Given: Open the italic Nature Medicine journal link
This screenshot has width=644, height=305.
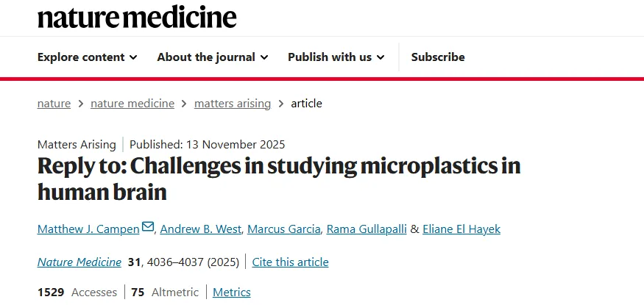Looking at the screenshot, I should (x=79, y=262).
